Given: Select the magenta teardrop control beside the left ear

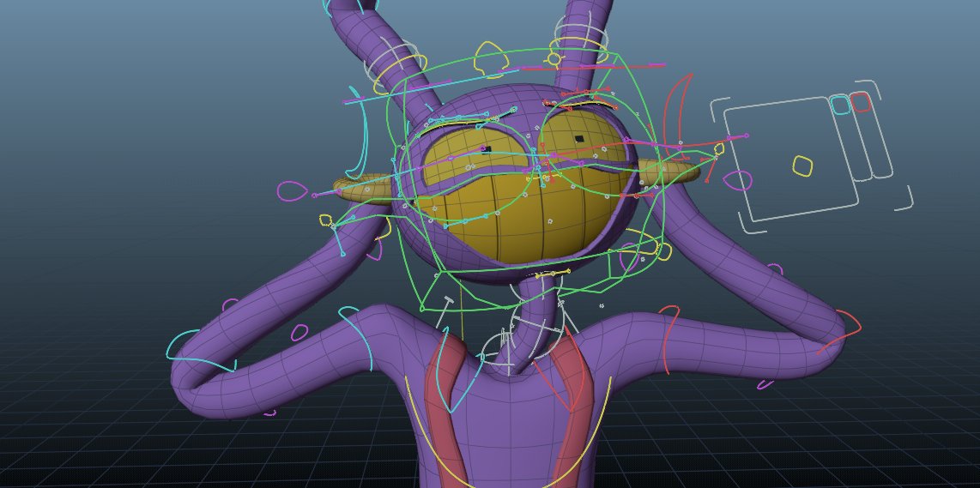Looking at the screenshot, I should tap(292, 190).
